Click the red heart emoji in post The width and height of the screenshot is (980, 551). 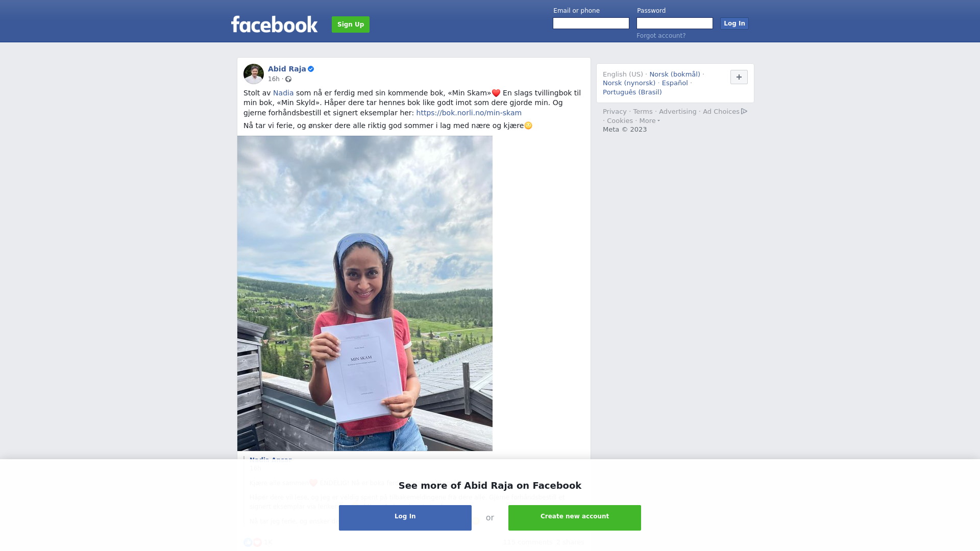click(496, 93)
